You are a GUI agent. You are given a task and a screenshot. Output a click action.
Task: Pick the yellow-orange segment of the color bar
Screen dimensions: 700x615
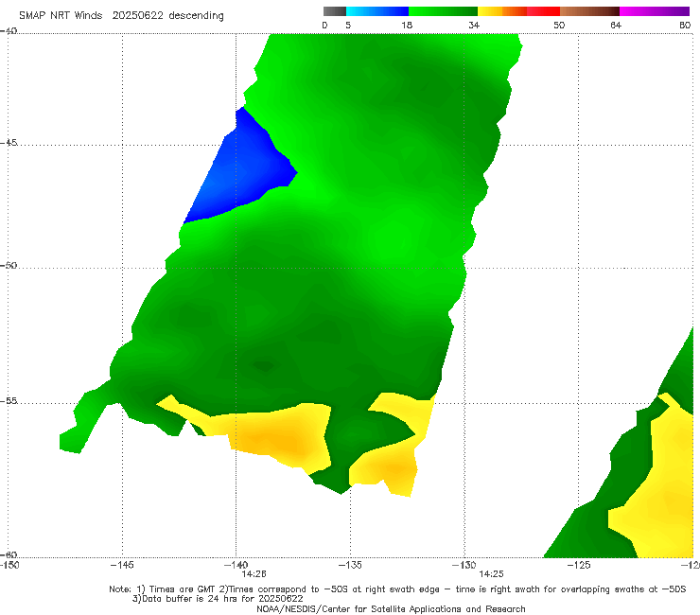click(x=502, y=11)
